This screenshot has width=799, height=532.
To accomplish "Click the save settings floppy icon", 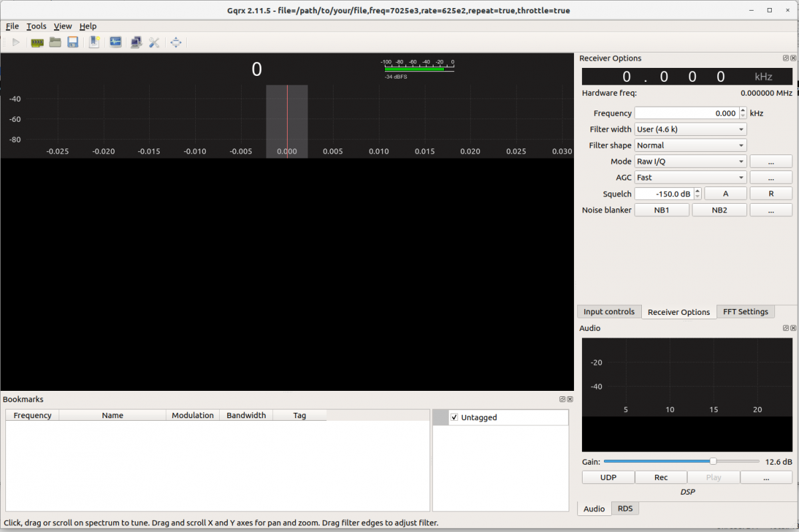I will point(73,43).
